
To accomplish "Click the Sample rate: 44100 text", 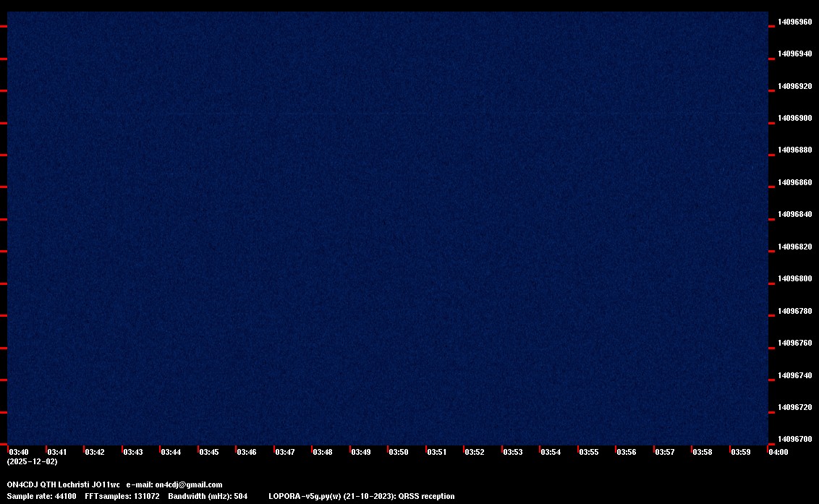I will [x=41, y=496].
